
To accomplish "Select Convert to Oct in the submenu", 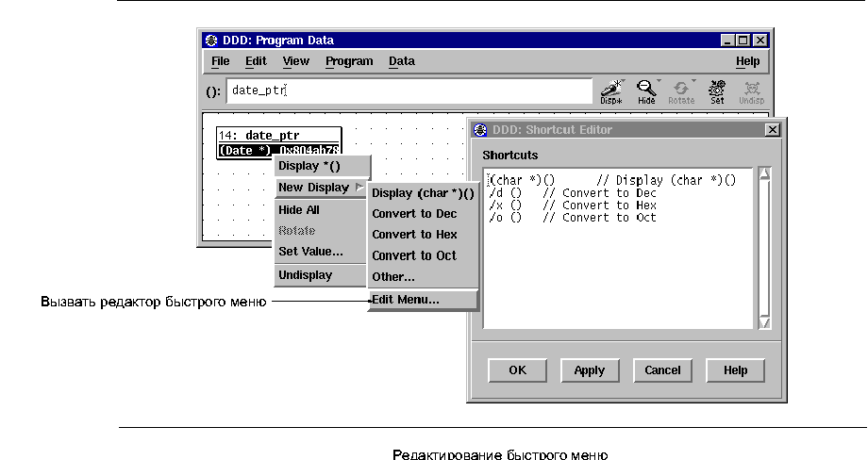I will 423,256.
